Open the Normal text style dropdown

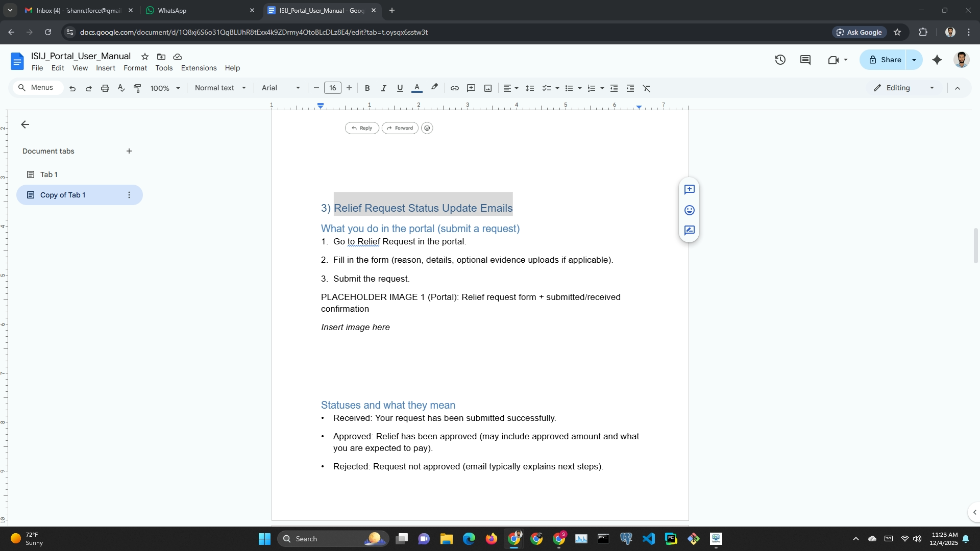tap(220, 88)
